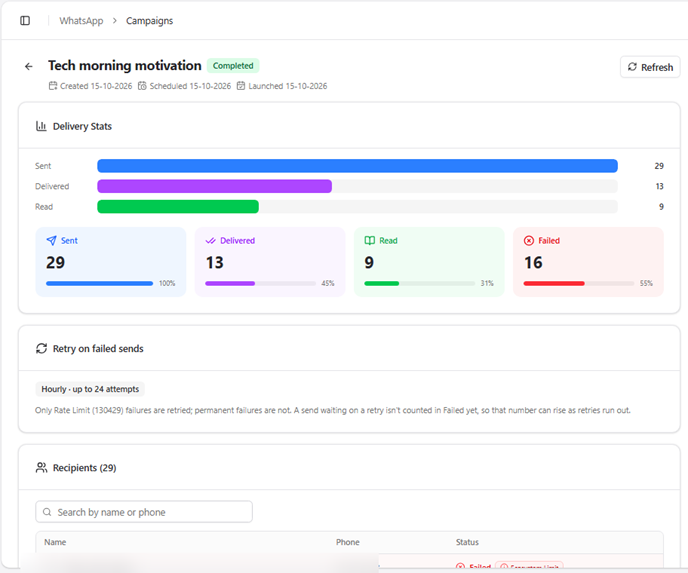Click the blue Sent progress bar
Screen dimensions: 688x573
pos(357,166)
